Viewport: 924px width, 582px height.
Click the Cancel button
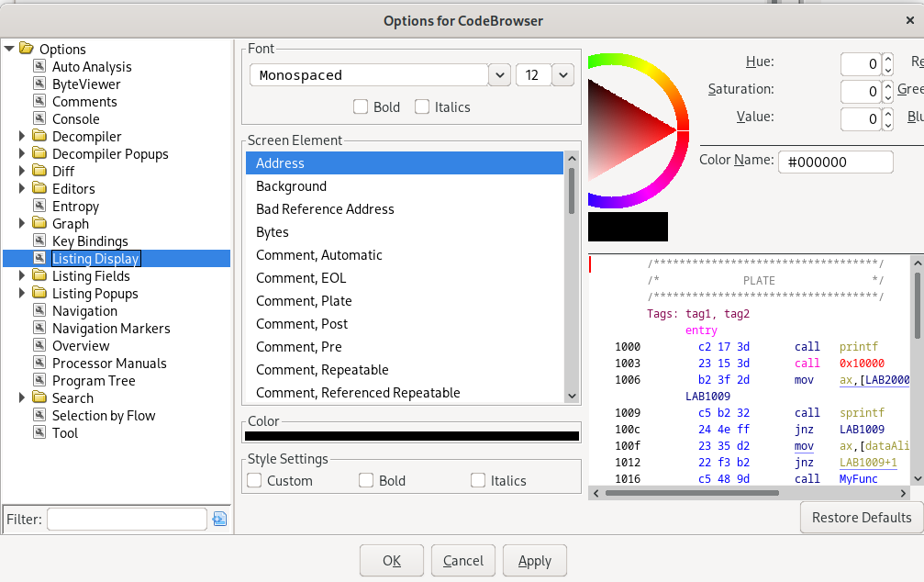(x=463, y=560)
